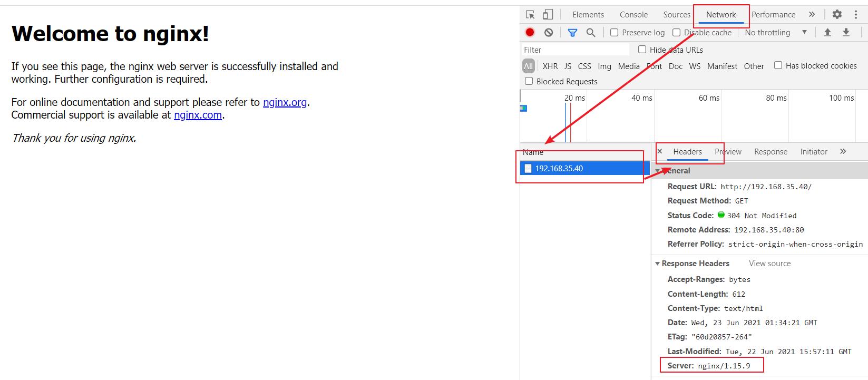Check the Blocked Requests option
The height and width of the screenshot is (380, 868).
tap(529, 81)
